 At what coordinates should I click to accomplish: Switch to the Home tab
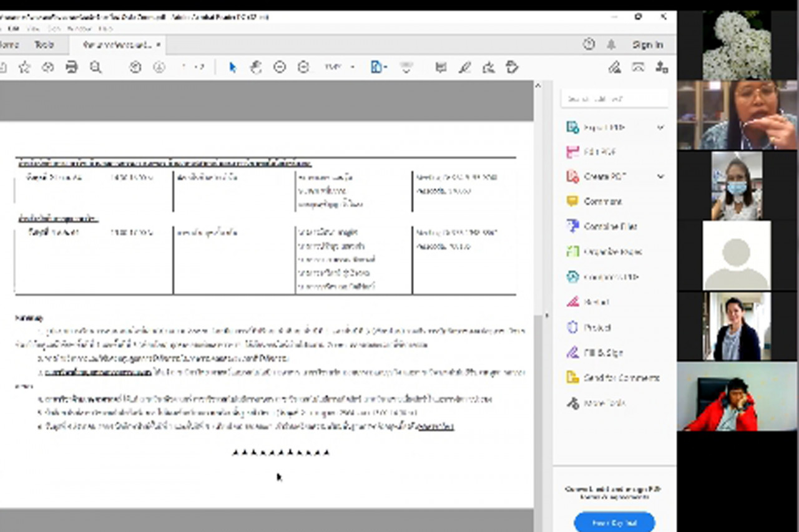(x=9, y=45)
